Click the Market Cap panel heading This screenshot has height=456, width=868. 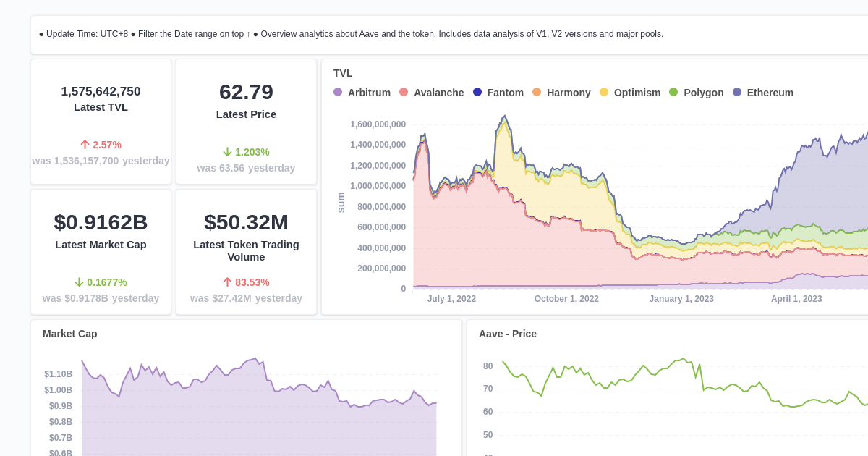69,334
